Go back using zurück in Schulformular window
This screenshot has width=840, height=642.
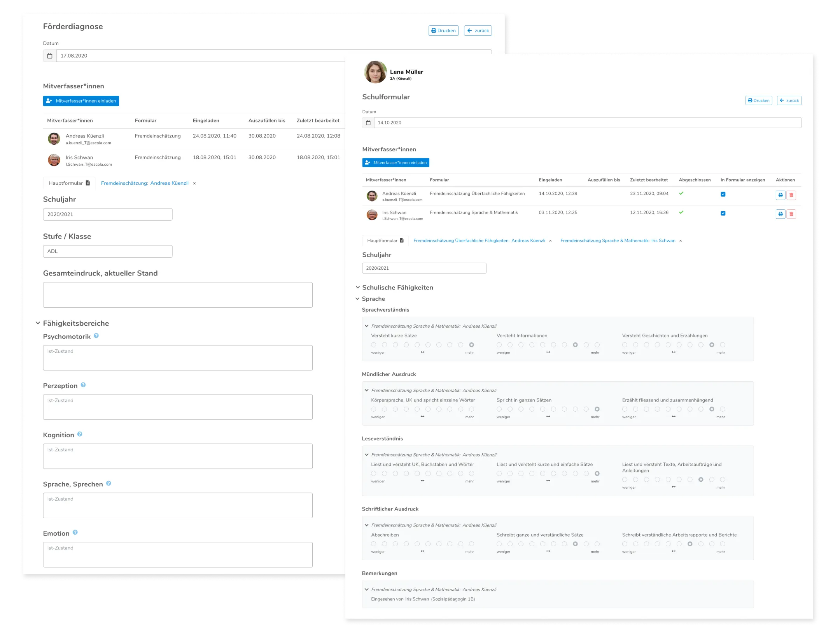point(789,100)
